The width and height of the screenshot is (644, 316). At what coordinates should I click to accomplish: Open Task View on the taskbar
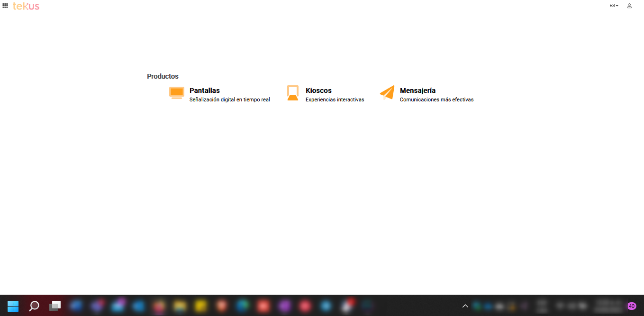coord(54,307)
